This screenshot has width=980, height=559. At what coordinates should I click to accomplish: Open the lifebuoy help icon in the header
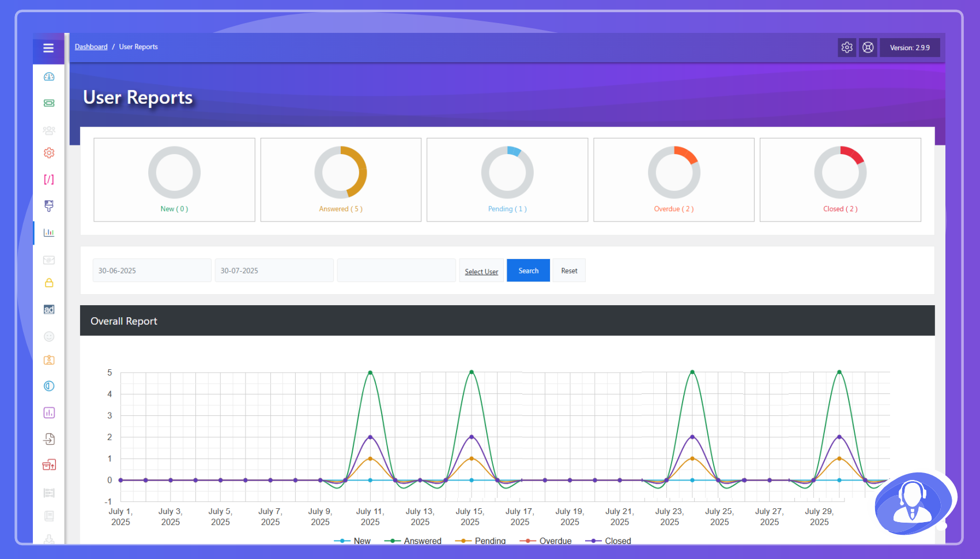tap(868, 47)
